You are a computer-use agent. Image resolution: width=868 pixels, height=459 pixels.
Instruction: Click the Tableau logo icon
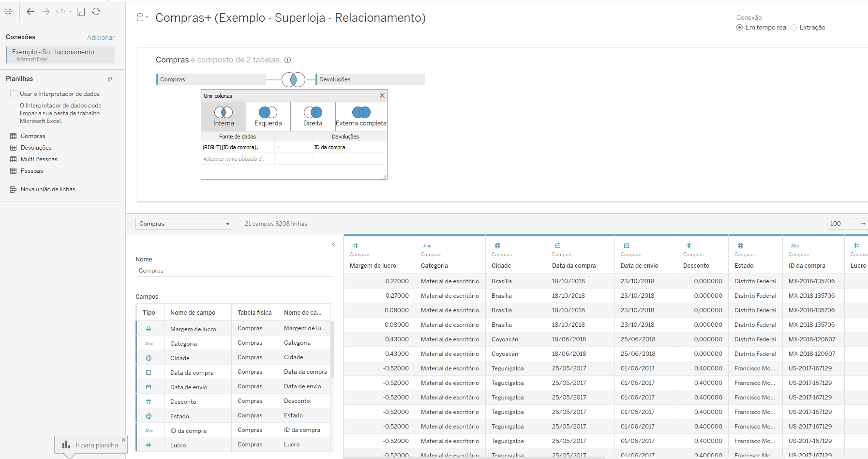(x=8, y=11)
